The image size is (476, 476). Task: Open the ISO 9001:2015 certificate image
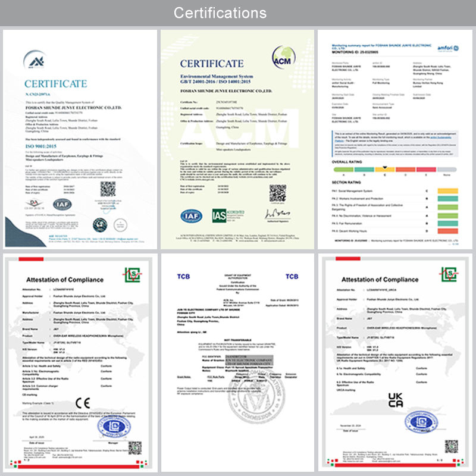click(80, 139)
